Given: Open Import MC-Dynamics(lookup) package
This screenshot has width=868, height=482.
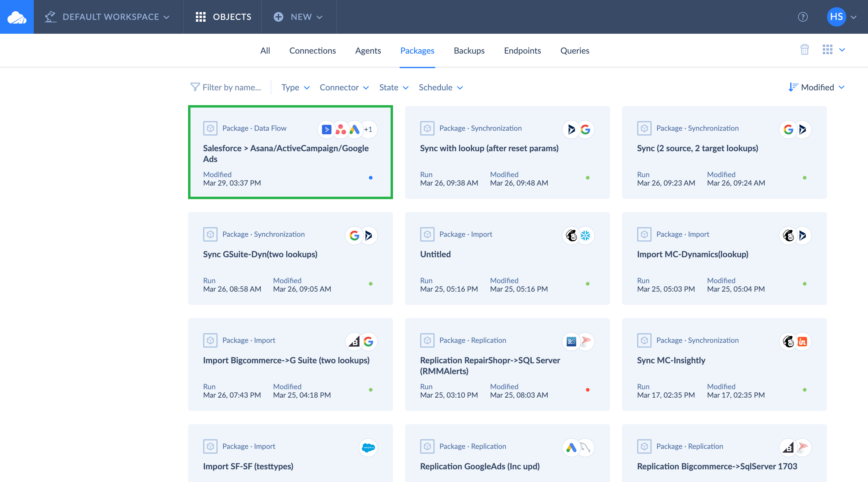Looking at the screenshot, I should click(x=725, y=258).
